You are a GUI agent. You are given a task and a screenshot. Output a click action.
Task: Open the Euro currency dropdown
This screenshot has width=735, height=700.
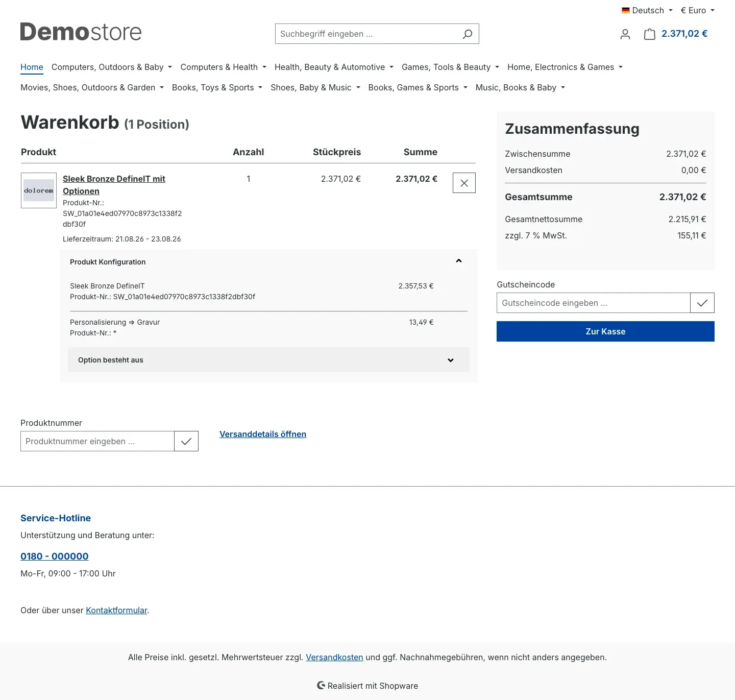tap(697, 10)
